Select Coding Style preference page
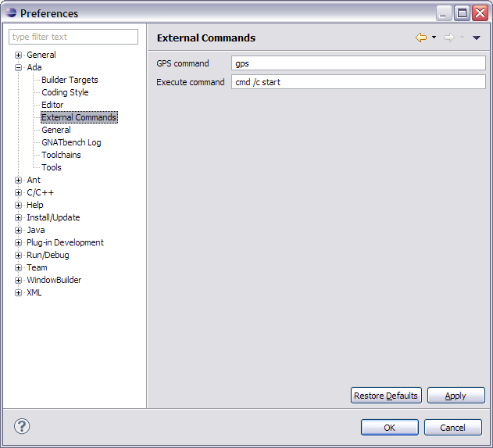This screenshot has height=448, width=493. [x=65, y=92]
